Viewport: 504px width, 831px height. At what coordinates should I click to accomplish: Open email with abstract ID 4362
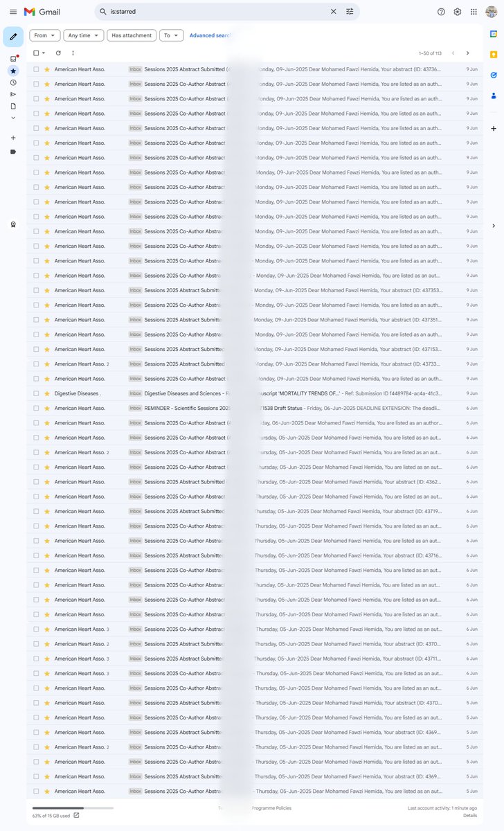tap(255, 482)
